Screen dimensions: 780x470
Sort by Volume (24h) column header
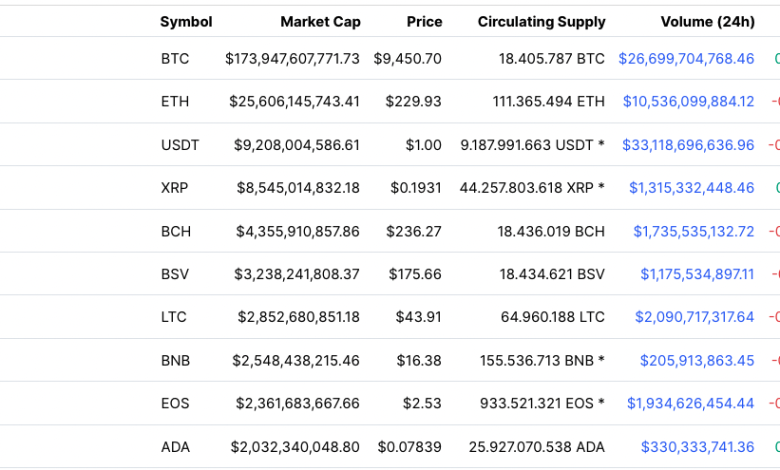coord(707,21)
